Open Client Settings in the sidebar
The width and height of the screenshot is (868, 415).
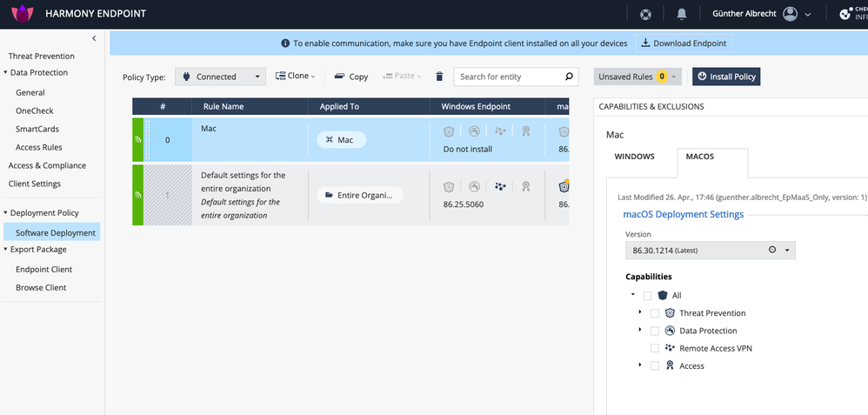pyautogui.click(x=34, y=184)
